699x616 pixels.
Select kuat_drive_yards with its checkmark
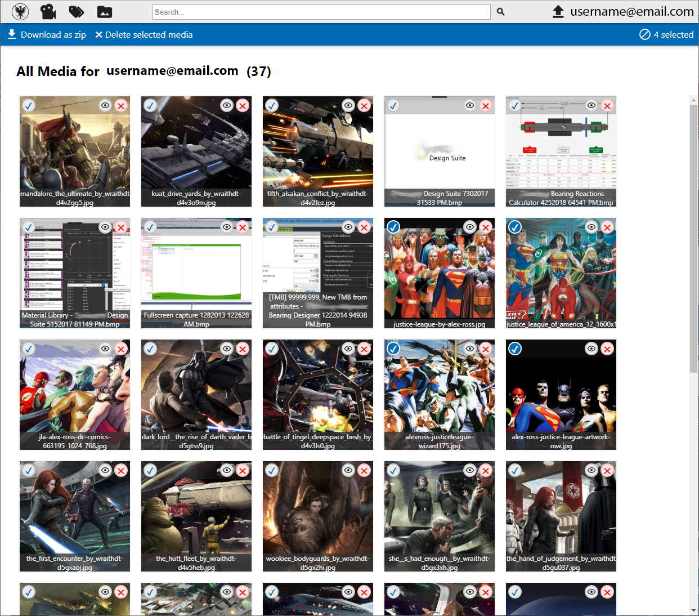pyautogui.click(x=150, y=105)
